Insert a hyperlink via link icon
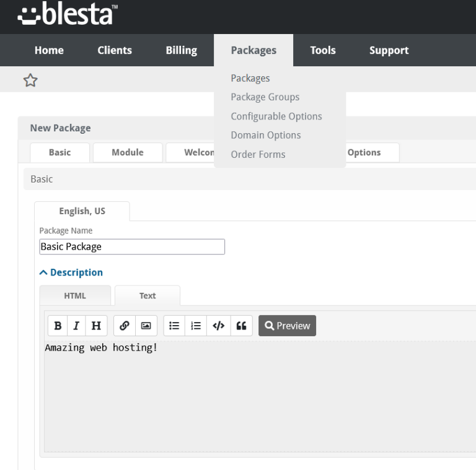The width and height of the screenshot is (476, 470). pyautogui.click(x=125, y=326)
